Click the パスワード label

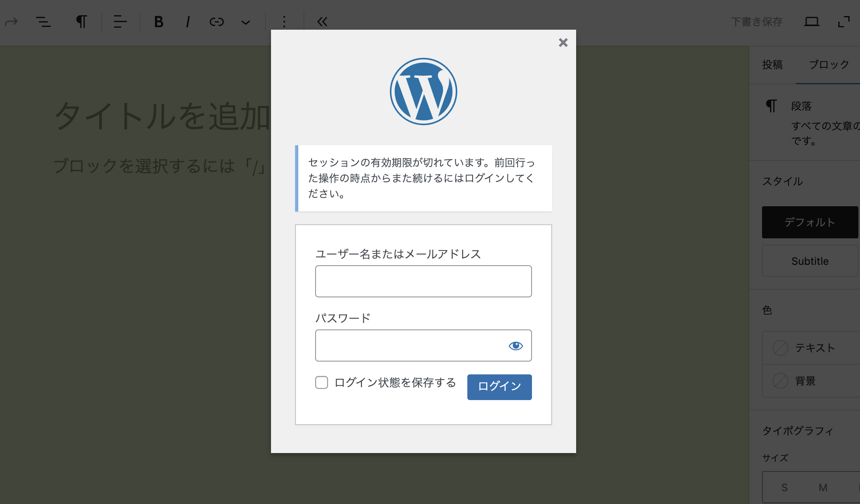click(343, 318)
